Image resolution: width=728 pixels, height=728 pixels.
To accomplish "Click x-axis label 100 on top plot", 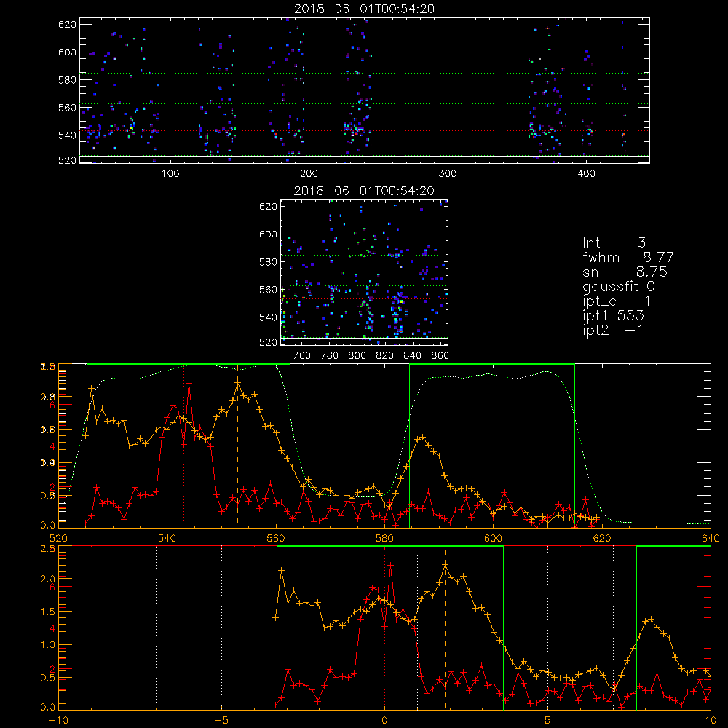I will click(x=170, y=174).
